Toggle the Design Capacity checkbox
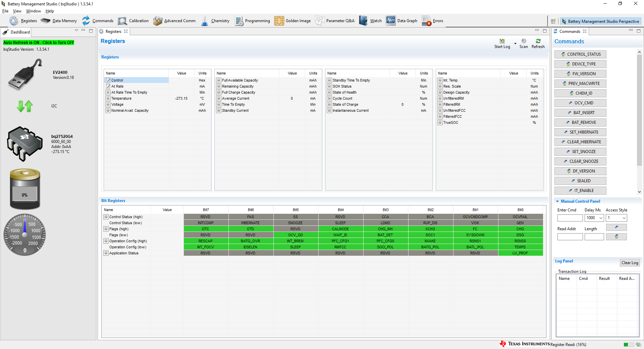Viewport: 644px width, 349px height. [x=440, y=92]
